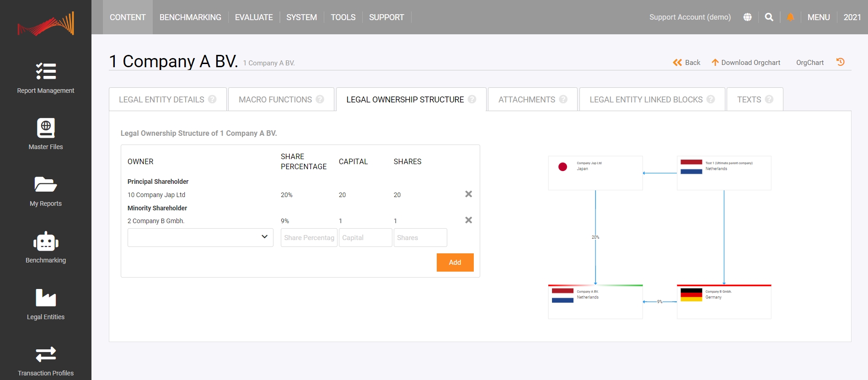The width and height of the screenshot is (868, 380).
Task: Open Legal Entities factory icon
Action: tap(46, 298)
